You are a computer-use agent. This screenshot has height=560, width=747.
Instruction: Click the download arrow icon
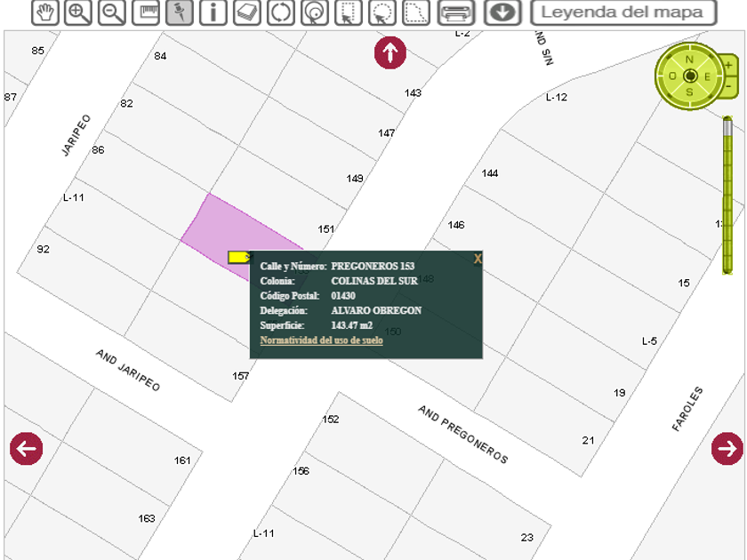click(x=502, y=12)
